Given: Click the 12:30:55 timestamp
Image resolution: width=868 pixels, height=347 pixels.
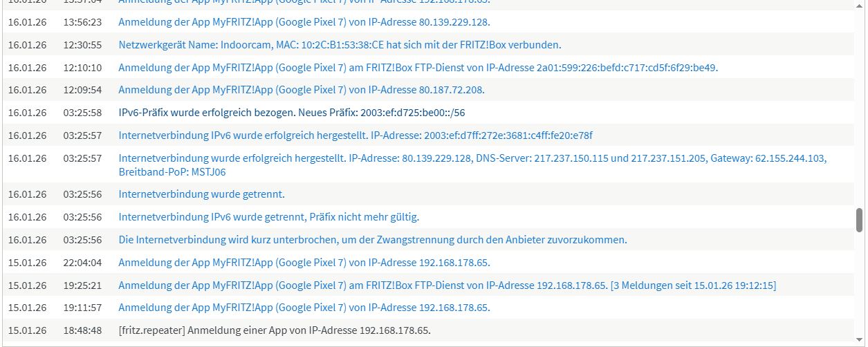Looking at the screenshot, I should point(82,45).
